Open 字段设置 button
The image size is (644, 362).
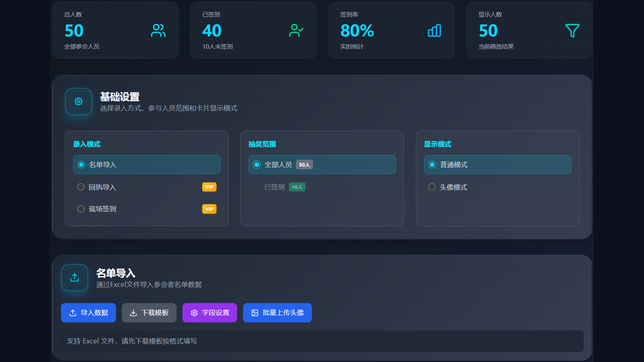[210, 313]
